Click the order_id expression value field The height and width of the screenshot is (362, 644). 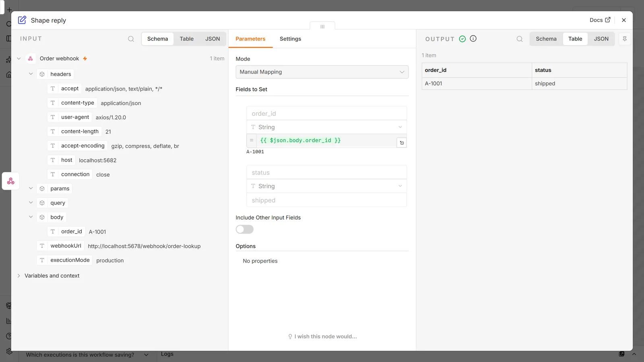326,140
